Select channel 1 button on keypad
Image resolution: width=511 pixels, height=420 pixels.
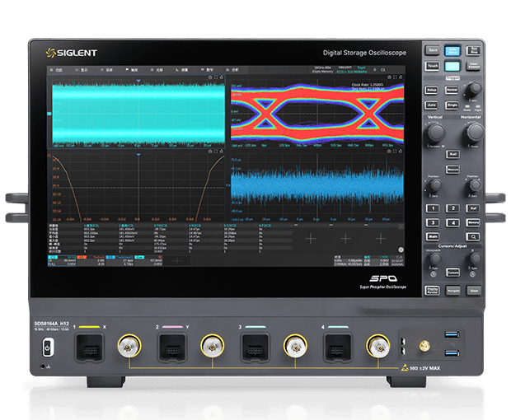pos(431,209)
